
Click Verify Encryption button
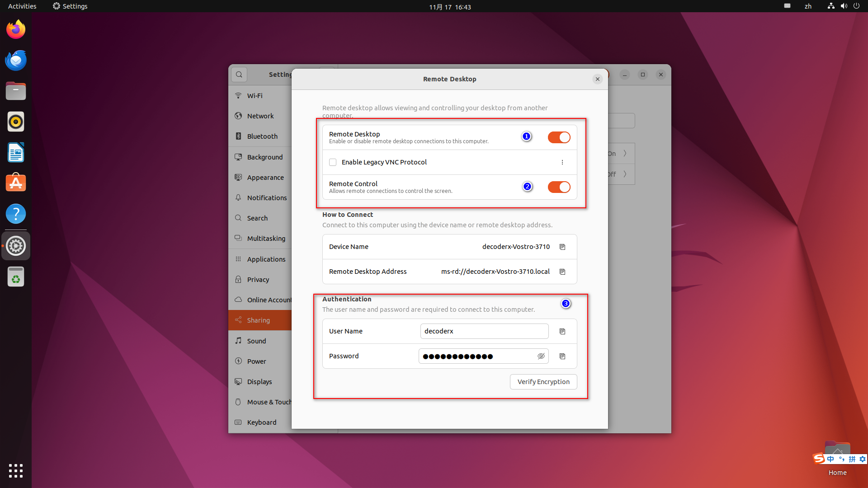pyautogui.click(x=543, y=382)
